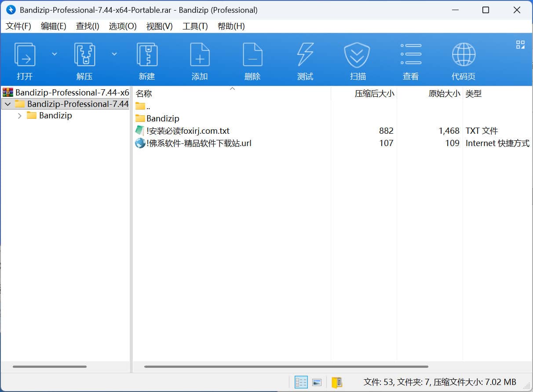The width and height of the screenshot is (533, 392).
Task: Click the Bandizip app icon in title bar
Action: 11,10
